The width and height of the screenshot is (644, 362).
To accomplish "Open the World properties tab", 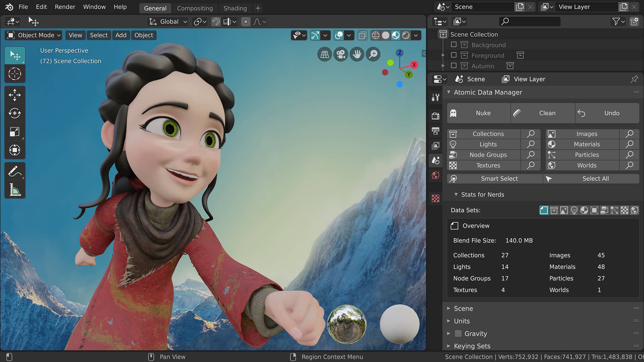I will (435, 175).
